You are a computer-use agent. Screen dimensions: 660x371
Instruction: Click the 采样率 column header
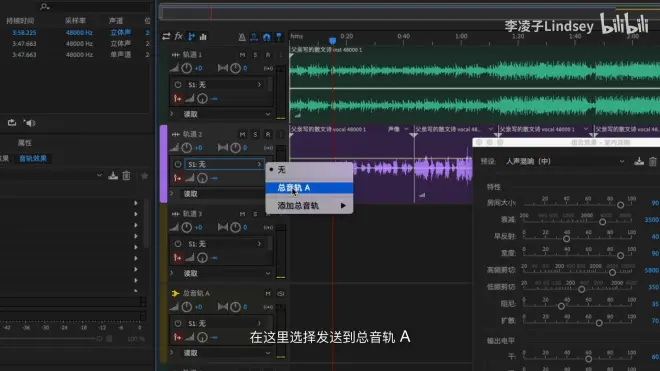click(x=76, y=21)
